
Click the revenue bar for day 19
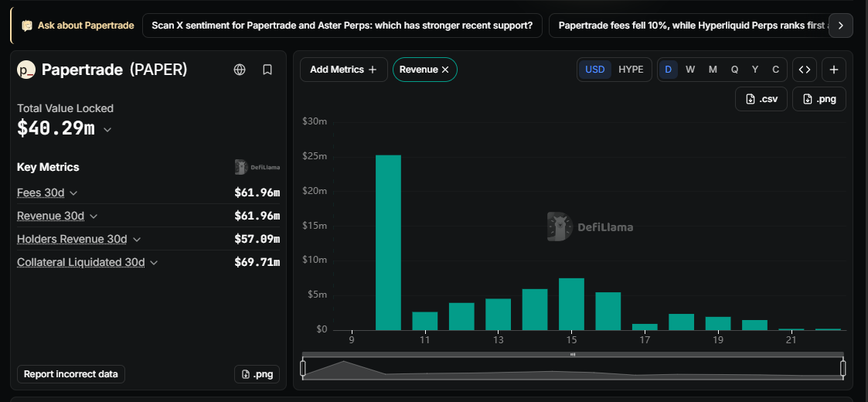click(x=718, y=323)
